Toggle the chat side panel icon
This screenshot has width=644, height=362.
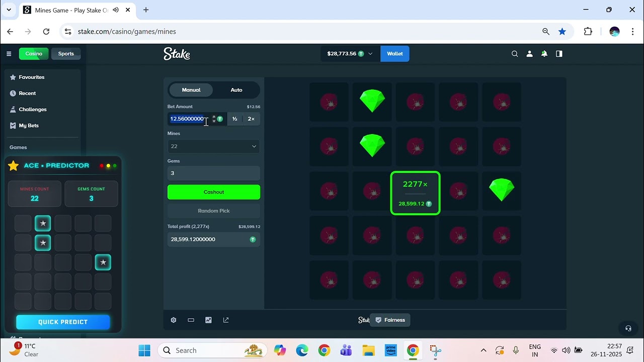[x=559, y=54]
